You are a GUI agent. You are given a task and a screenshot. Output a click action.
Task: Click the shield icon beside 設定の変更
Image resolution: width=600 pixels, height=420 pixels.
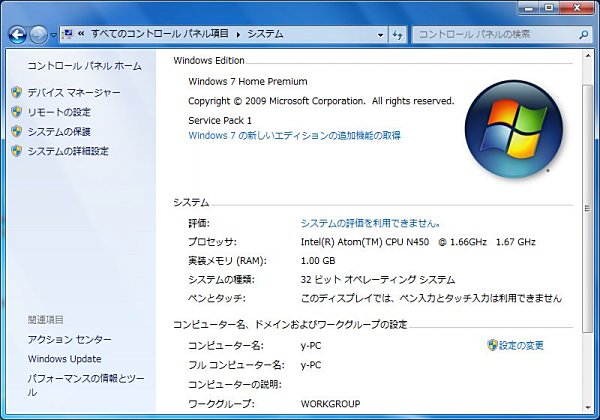pos(492,345)
